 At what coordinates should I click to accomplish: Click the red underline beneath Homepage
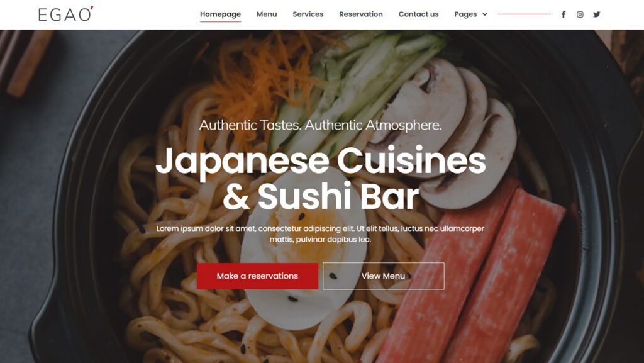tap(220, 21)
